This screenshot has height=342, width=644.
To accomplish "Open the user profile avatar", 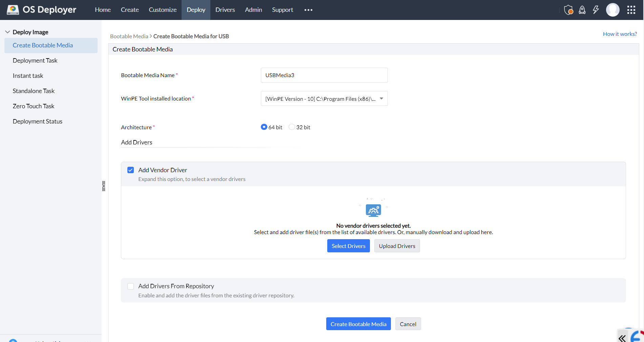I will (x=612, y=10).
